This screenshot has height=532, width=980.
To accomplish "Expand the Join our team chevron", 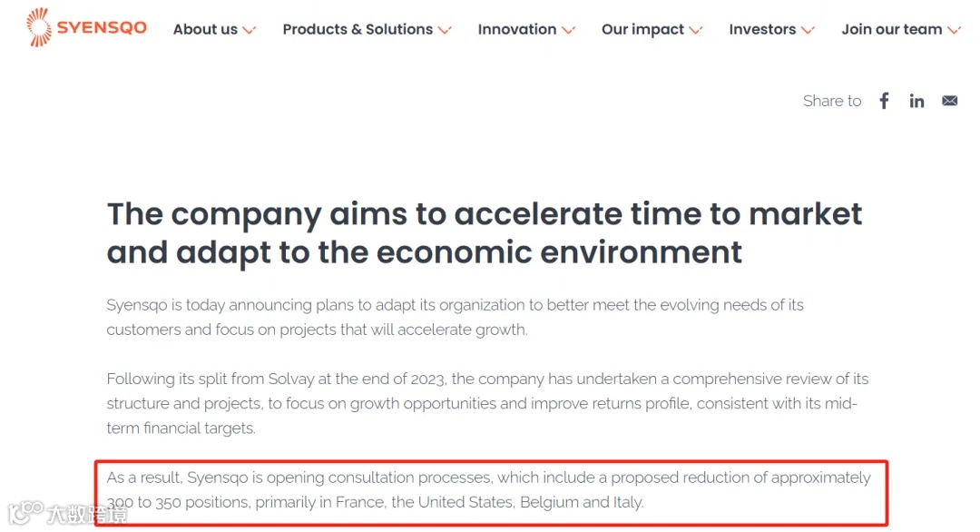I will pyautogui.click(x=954, y=30).
